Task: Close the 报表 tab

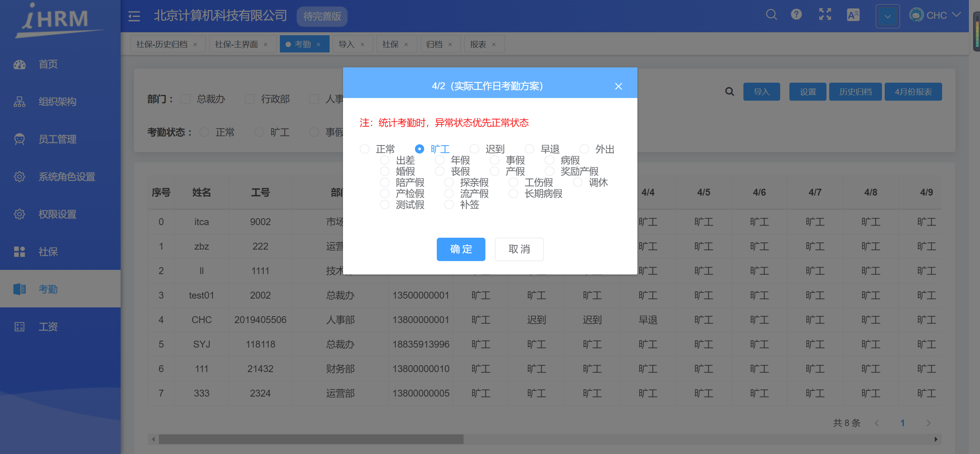Action: 494,44
